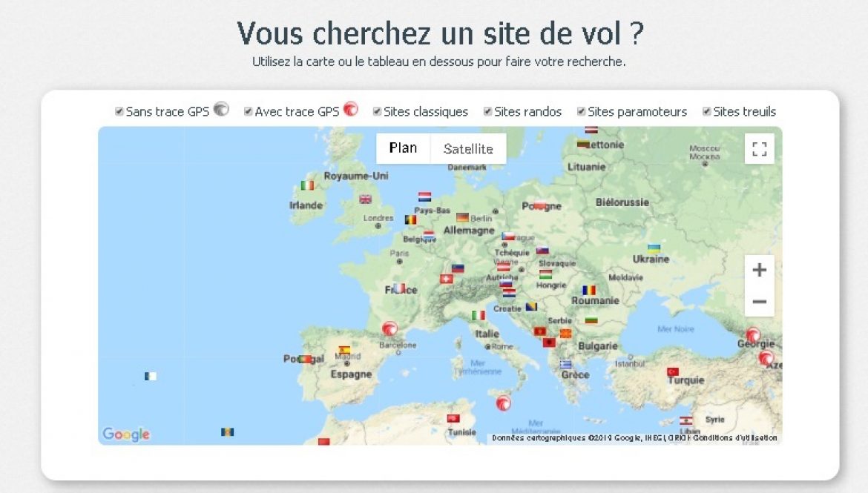Image resolution: width=868 pixels, height=493 pixels.
Task: Open the Italy flag marker
Action: click(479, 315)
